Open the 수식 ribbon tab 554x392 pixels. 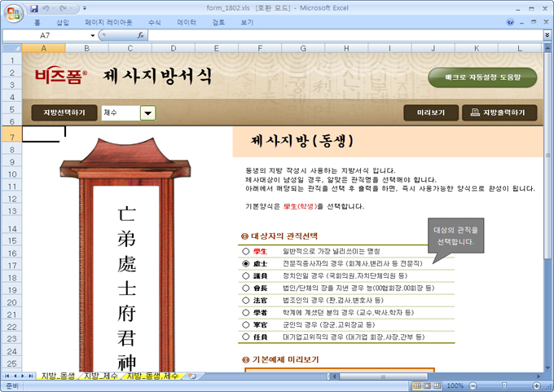[155, 23]
